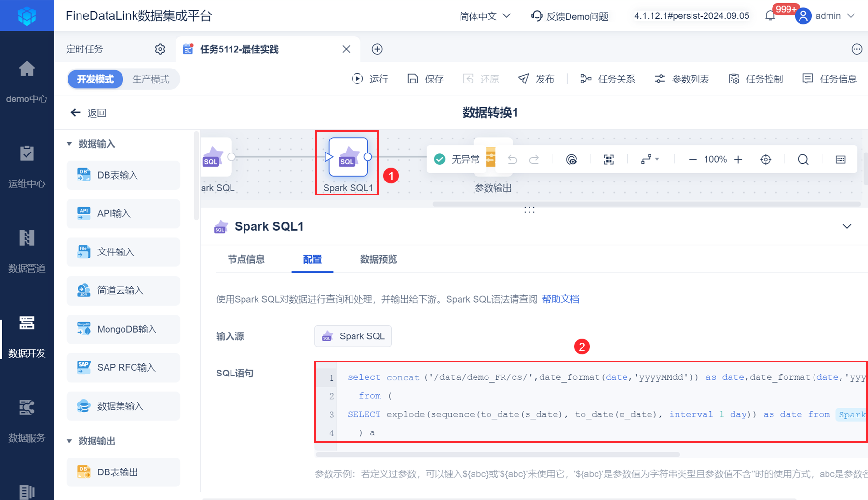The width and height of the screenshot is (868, 500).
Task: Select the 参数输出 node label
Action: (493, 188)
